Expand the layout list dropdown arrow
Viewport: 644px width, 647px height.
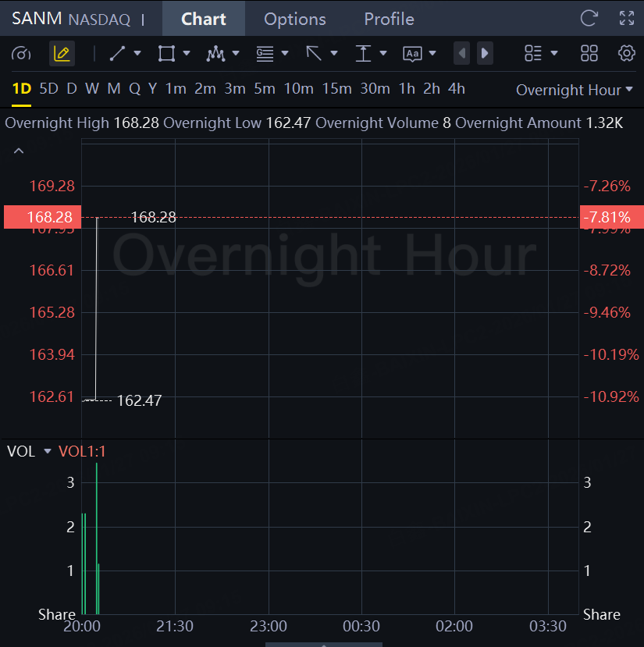pos(554,53)
